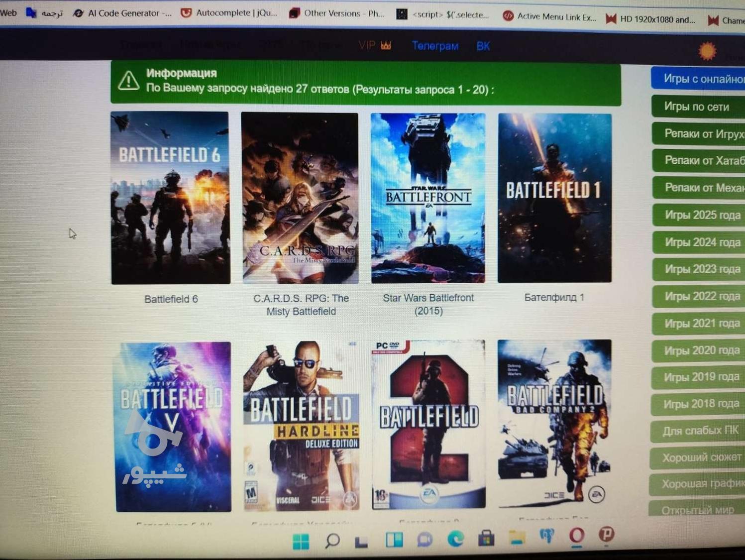
Task: Open the Для слабых ПК category
Action: pyautogui.click(x=700, y=431)
